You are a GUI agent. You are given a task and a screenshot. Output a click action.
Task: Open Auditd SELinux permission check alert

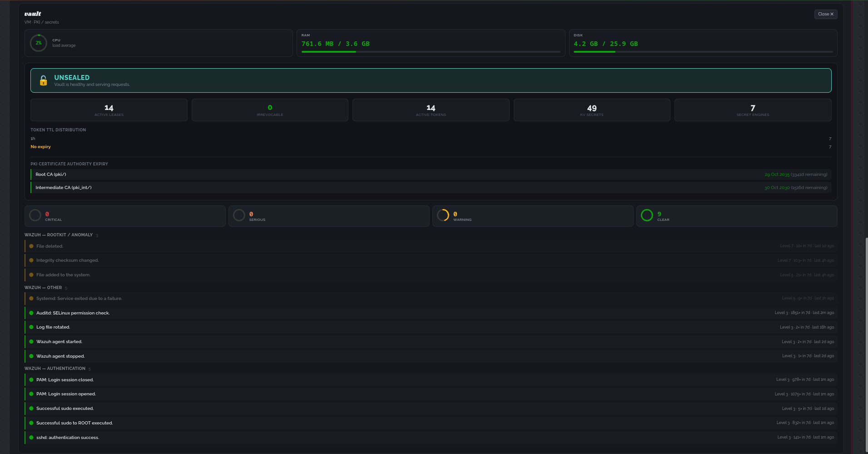(x=431, y=313)
